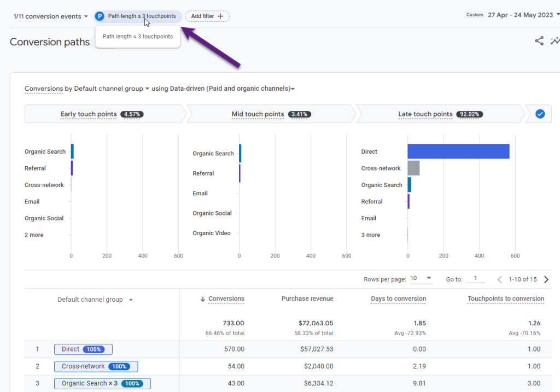The image size is (560, 392).
Task: Click the 570.00 conversions cell
Action: click(x=234, y=349)
